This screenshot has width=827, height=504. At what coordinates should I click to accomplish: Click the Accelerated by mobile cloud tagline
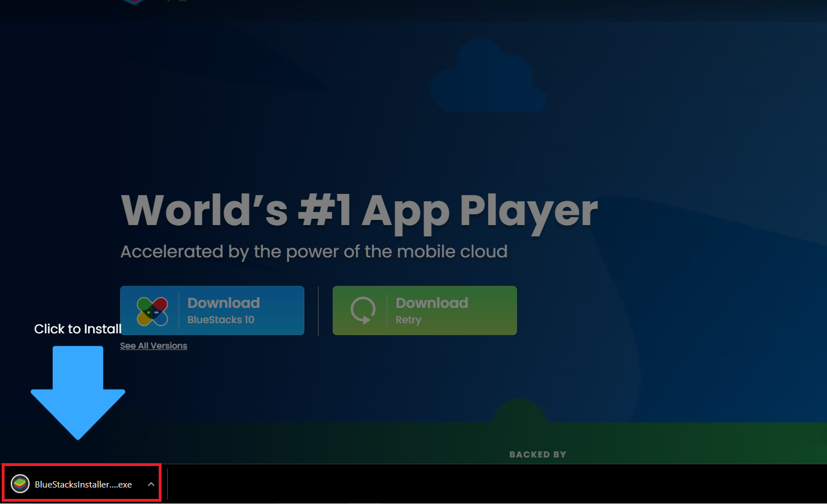click(x=313, y=251)
